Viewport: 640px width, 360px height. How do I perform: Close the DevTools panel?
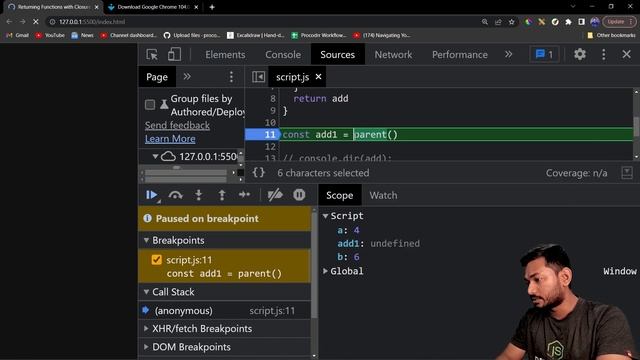click(627, 54)
